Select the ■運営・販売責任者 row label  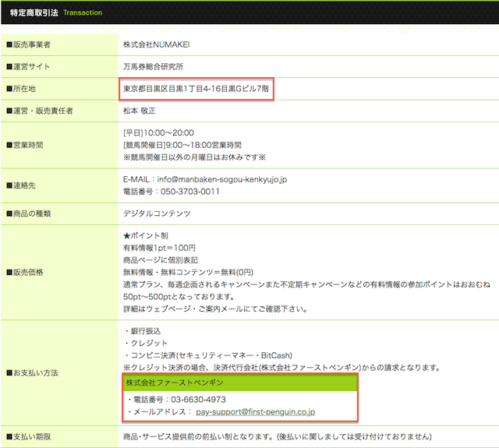[40, 111]
